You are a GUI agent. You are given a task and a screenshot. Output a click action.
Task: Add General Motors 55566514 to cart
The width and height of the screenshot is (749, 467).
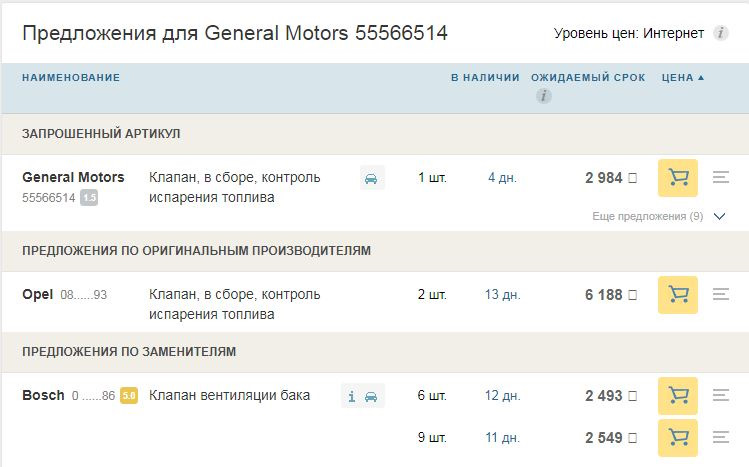678,178
